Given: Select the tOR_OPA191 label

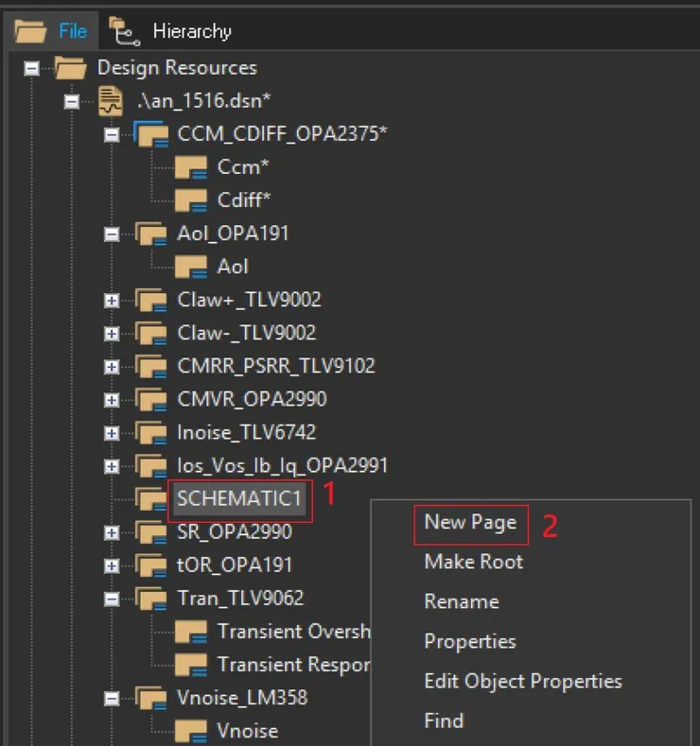Looking at the screenshot, I should [x=235, y=565].
